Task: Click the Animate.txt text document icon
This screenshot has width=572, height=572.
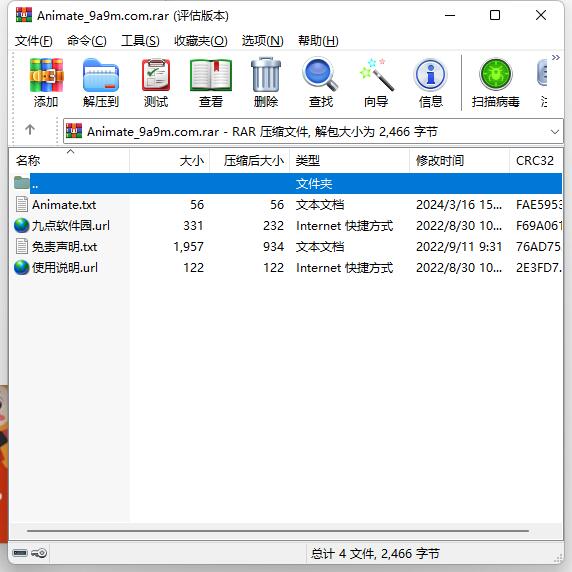Action: point(22,204)
